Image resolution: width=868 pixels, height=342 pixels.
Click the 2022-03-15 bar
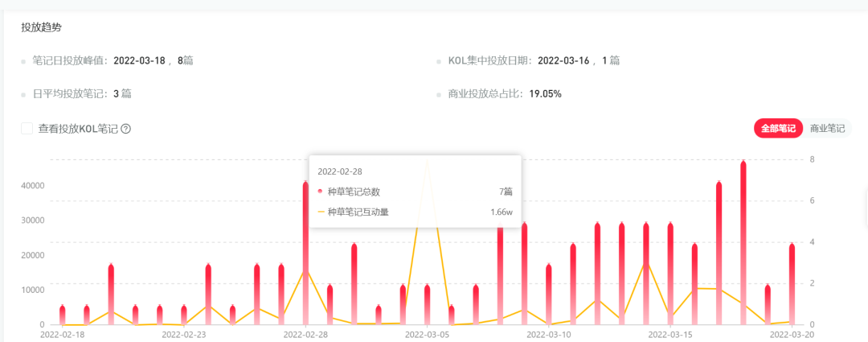(670, 274)
